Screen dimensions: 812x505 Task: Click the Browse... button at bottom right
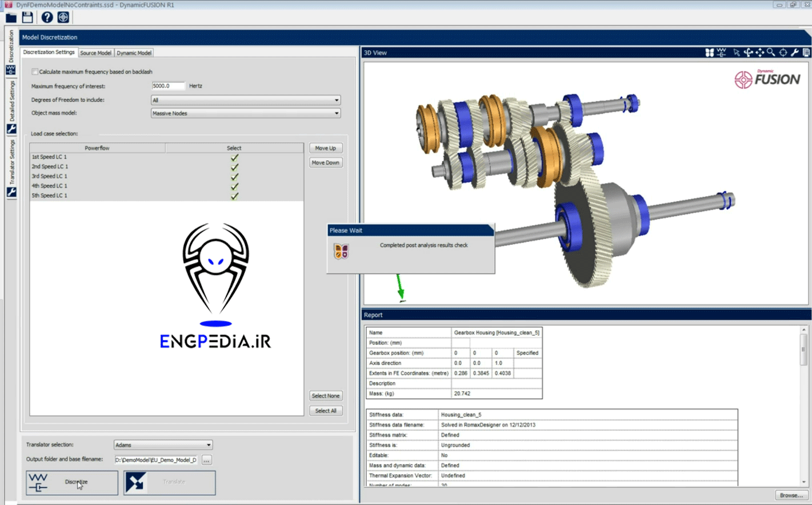[x=791, y=495]
